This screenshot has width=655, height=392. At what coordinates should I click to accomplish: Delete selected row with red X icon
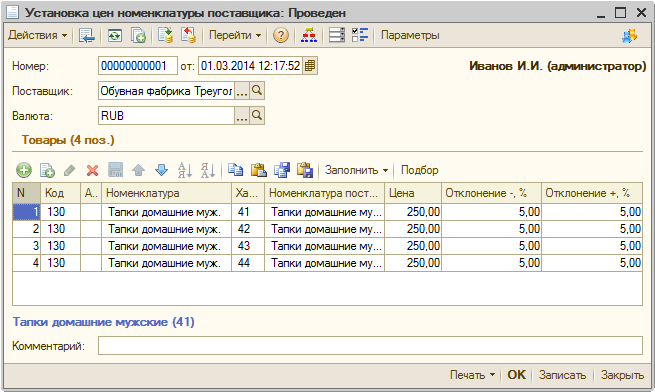click(92, 170)
